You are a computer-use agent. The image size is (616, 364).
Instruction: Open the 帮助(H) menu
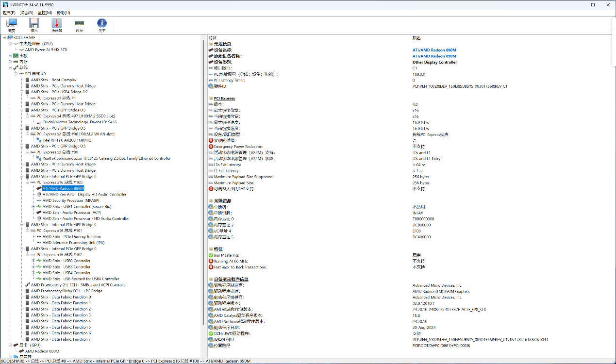(x=63, y=13)
